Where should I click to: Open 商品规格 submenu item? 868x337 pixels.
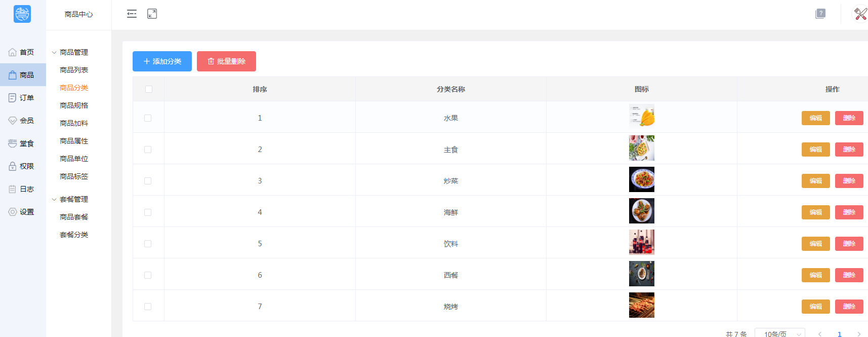(74, 105)
